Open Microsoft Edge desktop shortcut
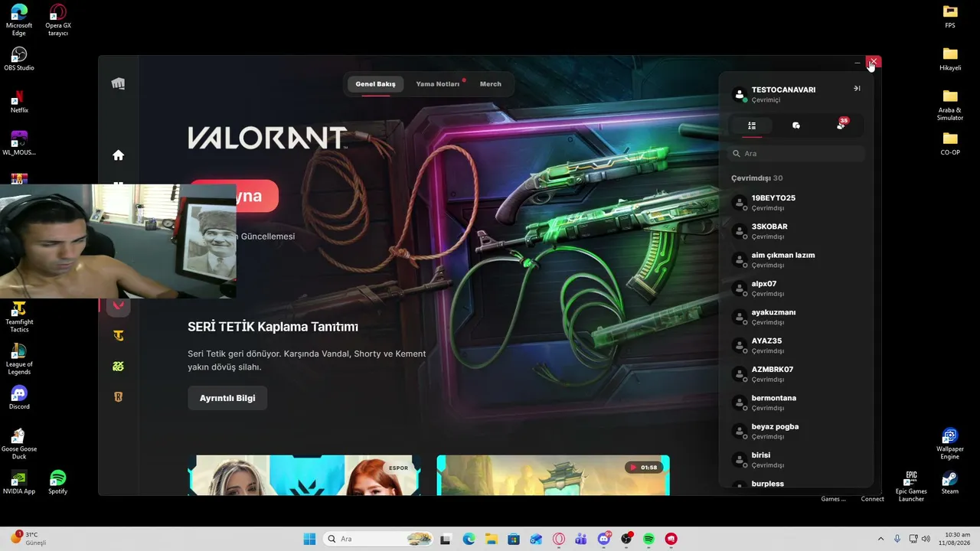Image resolution: width=980 pixels, height=551 pixels. [19, 20]
